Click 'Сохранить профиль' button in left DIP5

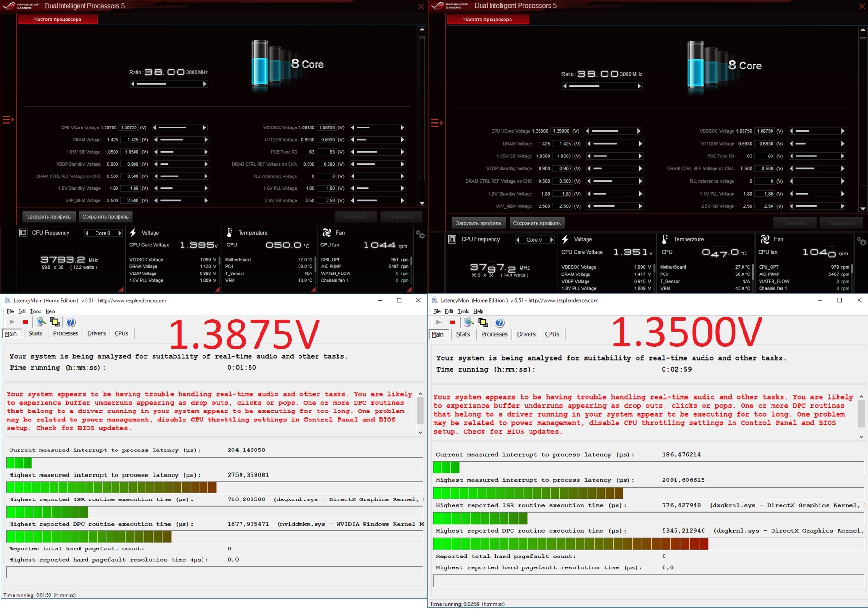[x=106, y=217]
